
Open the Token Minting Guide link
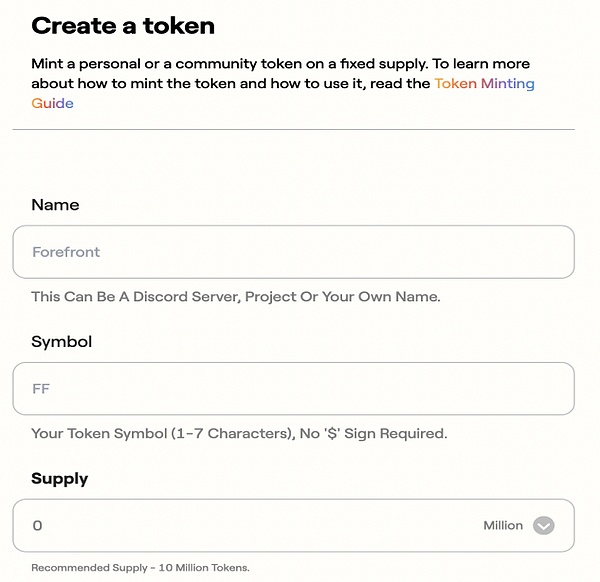click(x=484, y=84)
